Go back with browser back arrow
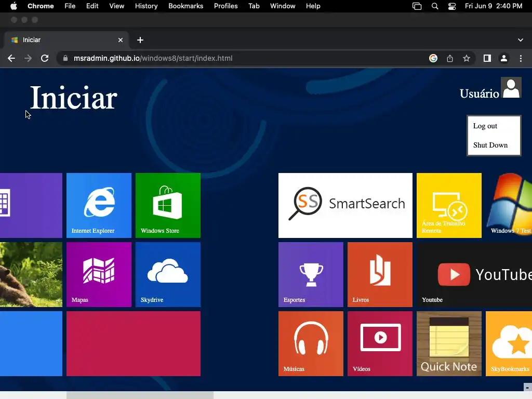Viewport: 532px width, 399px height. 11,58
